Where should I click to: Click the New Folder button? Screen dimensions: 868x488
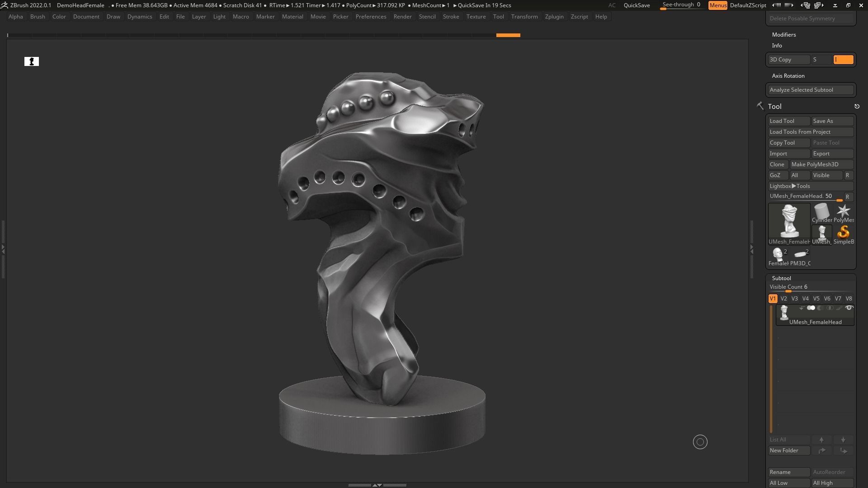point(789,450)
